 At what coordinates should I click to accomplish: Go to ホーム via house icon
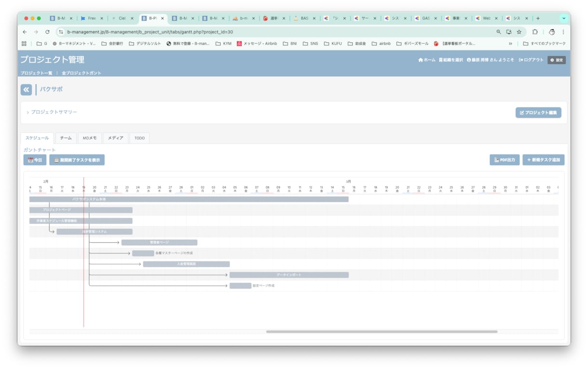427,60
